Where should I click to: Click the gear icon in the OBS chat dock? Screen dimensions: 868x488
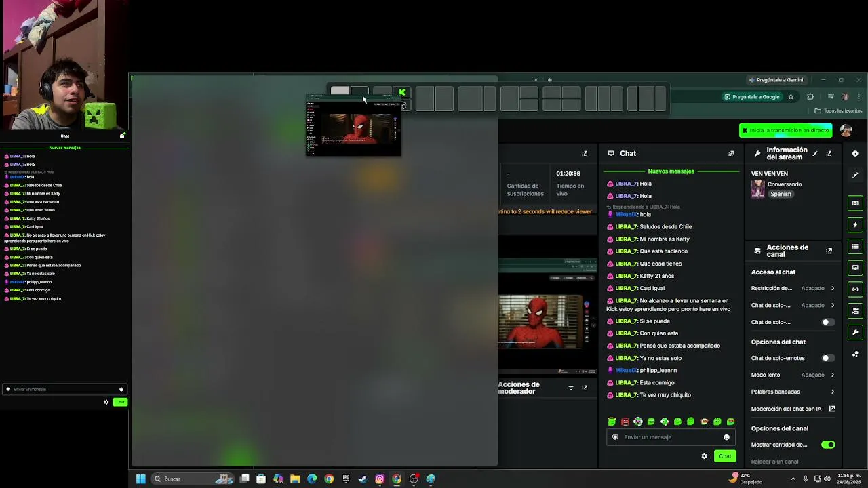coord(106,402)
